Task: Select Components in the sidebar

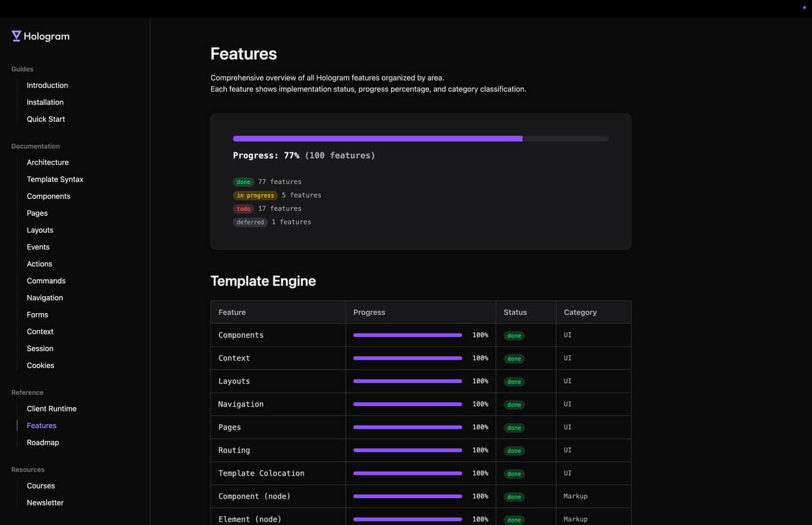Action: pyautogui.click(x=49, y=196)
